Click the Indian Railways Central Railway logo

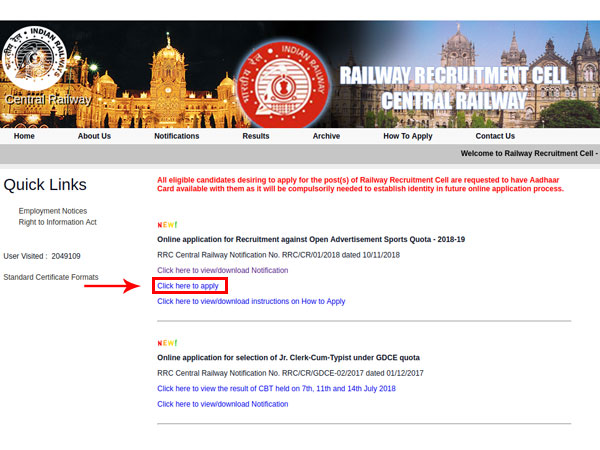pyautogui.click(x=34, y=58)
